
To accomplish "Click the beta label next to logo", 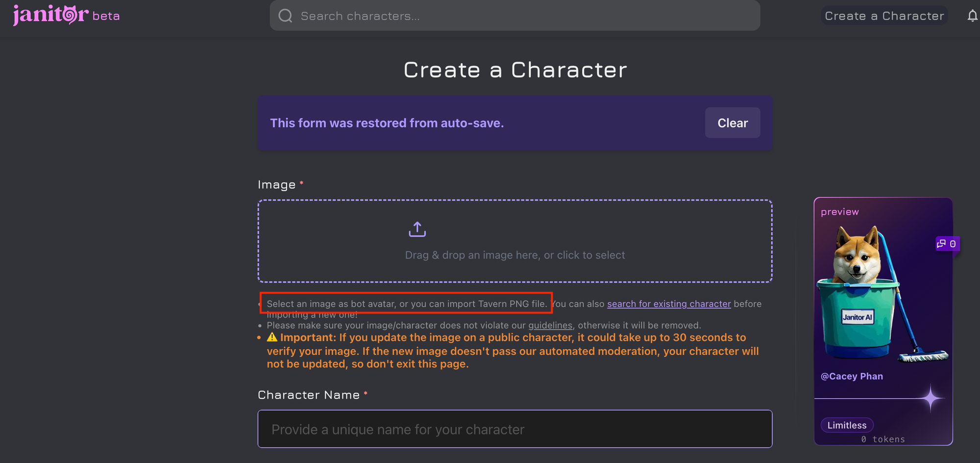I will 106,16.
